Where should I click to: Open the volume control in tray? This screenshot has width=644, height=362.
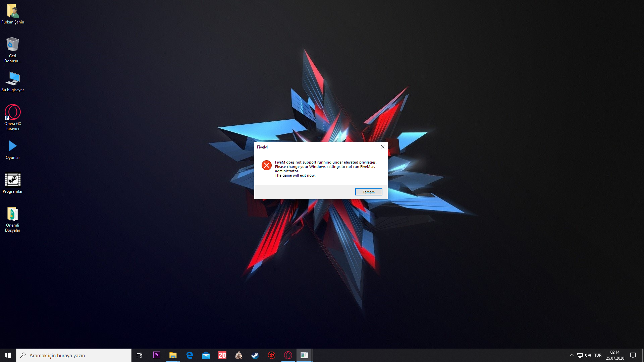pos(588,355)
